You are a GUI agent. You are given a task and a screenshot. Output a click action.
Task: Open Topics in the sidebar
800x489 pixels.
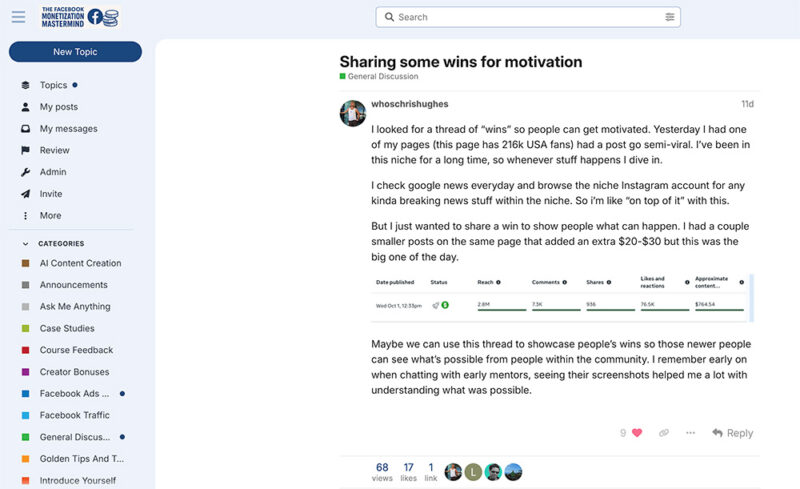(53, 85)
